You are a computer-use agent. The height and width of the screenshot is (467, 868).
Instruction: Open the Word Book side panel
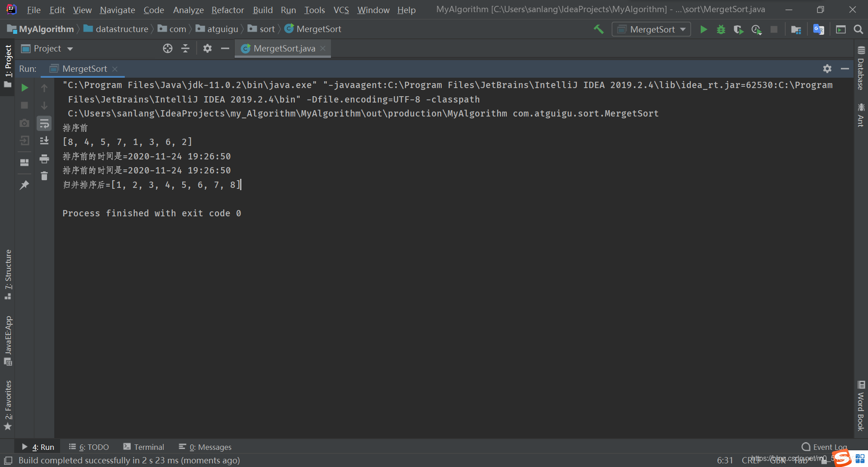[861, 406]
